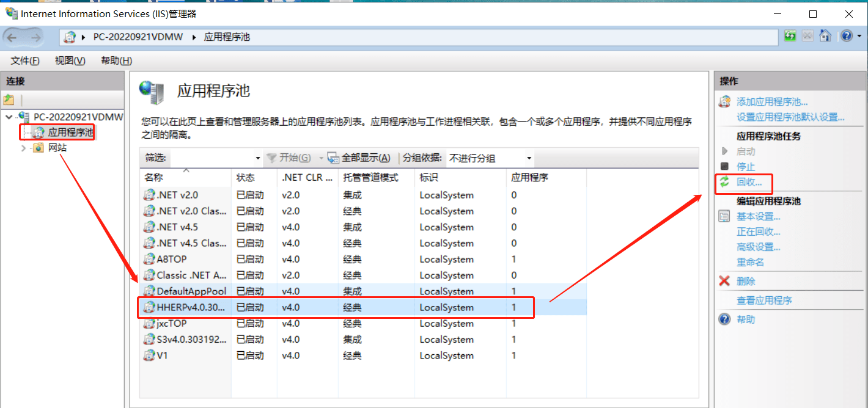Click the .NET v2.0 pool icon

149,195
